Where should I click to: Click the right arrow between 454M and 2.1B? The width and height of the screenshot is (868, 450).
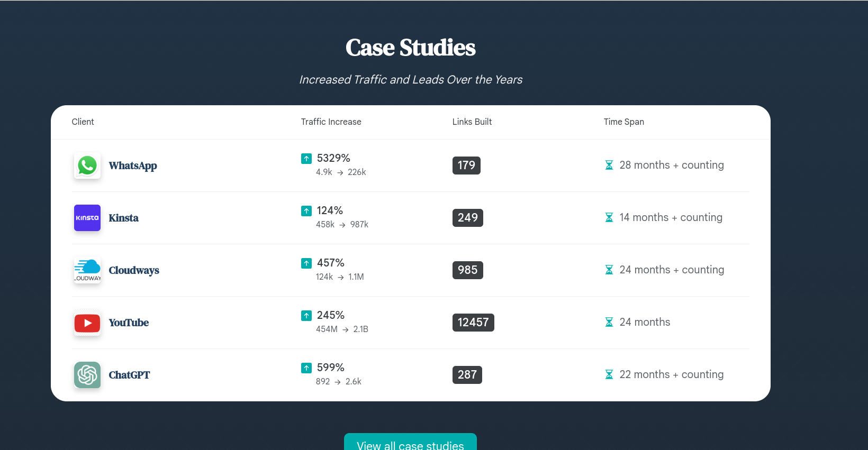click(x=346, y=329)
